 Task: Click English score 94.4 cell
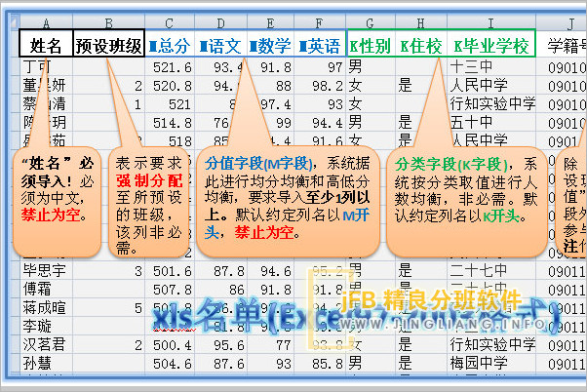(320, 123)
